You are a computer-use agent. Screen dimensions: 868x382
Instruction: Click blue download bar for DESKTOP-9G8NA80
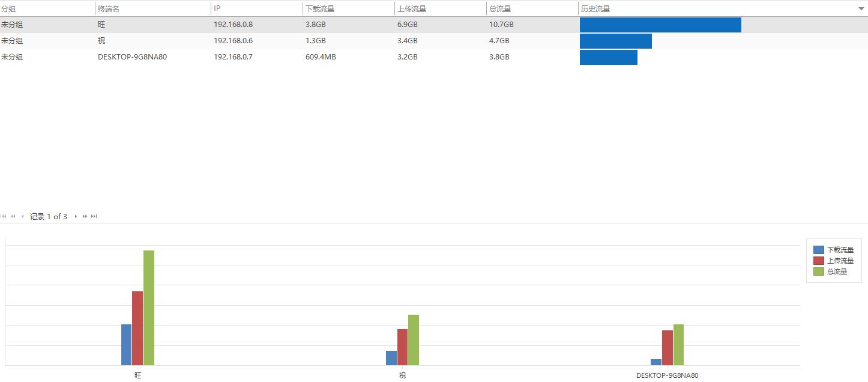point(656,362)
